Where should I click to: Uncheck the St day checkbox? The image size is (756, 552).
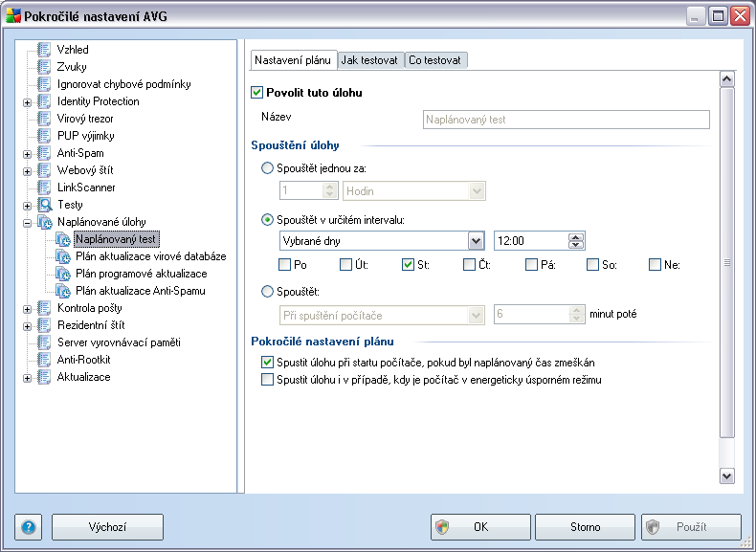click(x=408, y=265)
